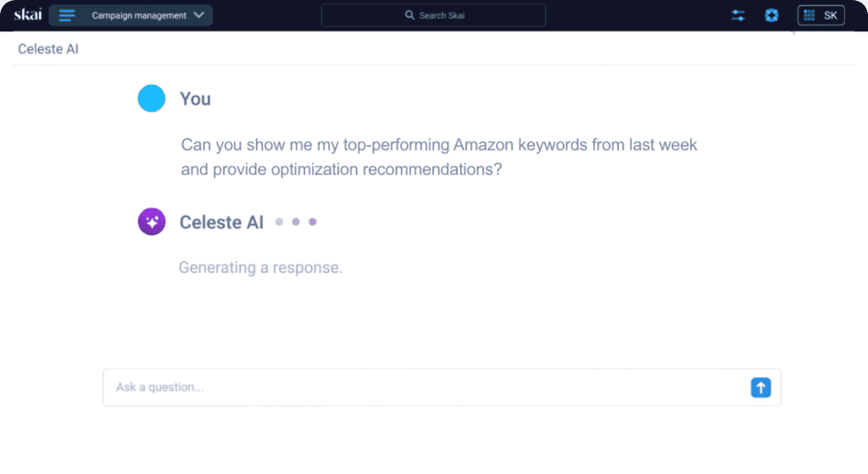
Task: Focus the Search Skai field
Action: (x=433, y=15)
